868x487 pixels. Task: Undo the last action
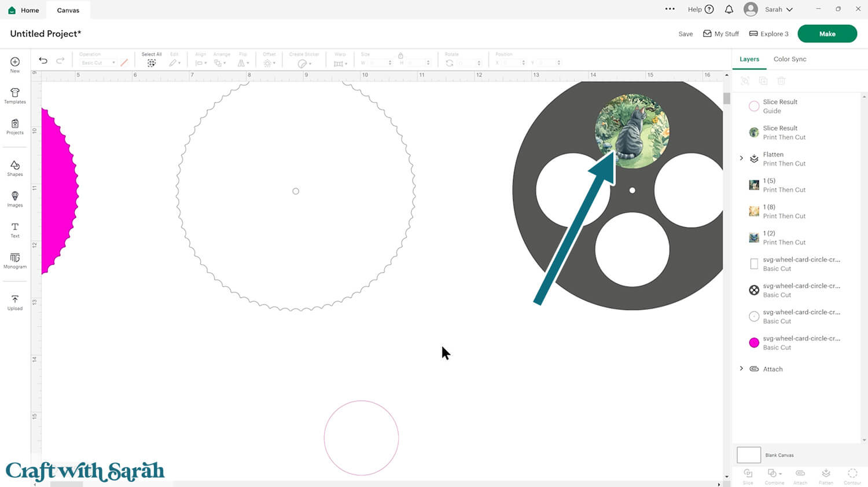[43, 60]
